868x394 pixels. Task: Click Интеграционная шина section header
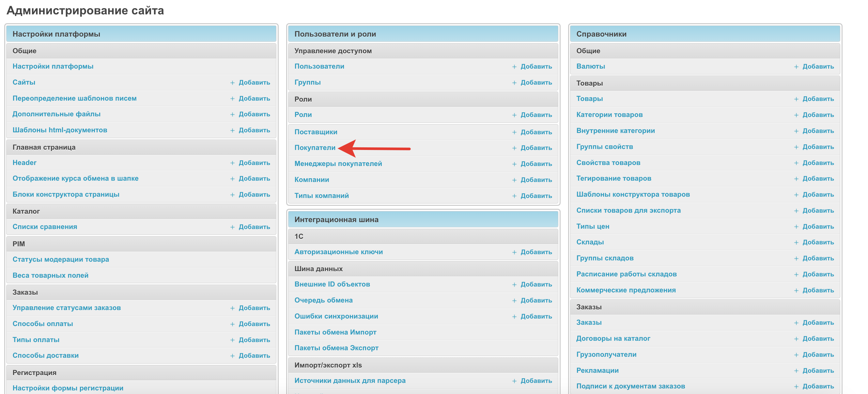point(336,220)
